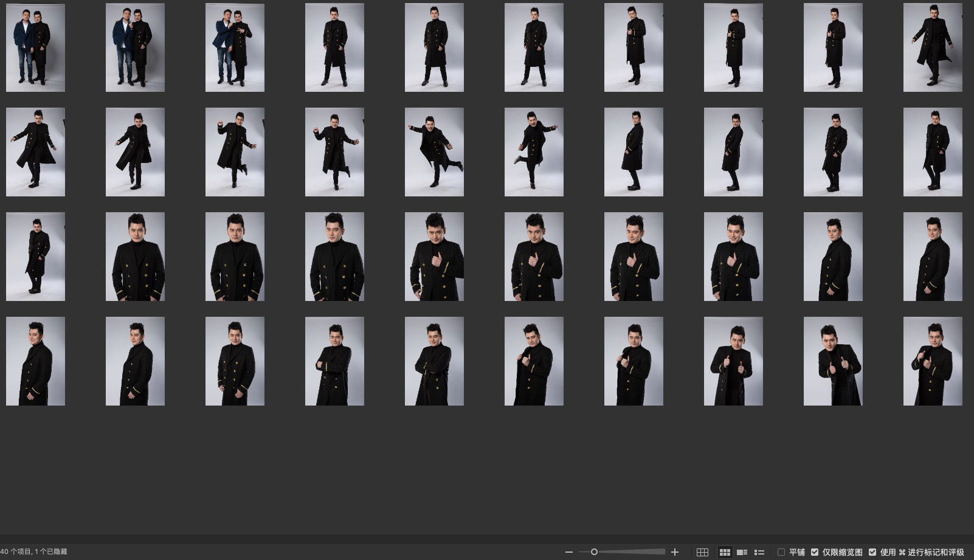Image resolution: width=974 pixels, height=560 pixels.
Task: Select first close-up portrait in third row
Action: (135, 257)
